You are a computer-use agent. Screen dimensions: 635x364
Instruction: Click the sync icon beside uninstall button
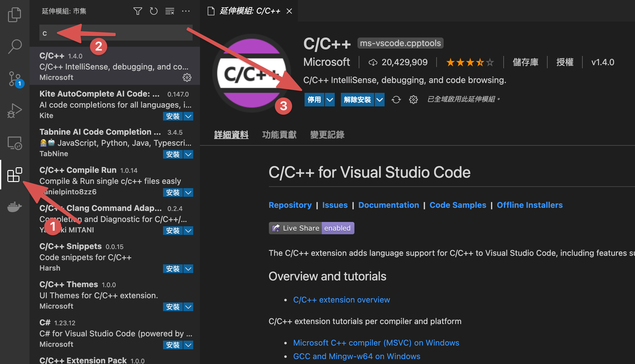pyautogui.click(x=396, y=100)
